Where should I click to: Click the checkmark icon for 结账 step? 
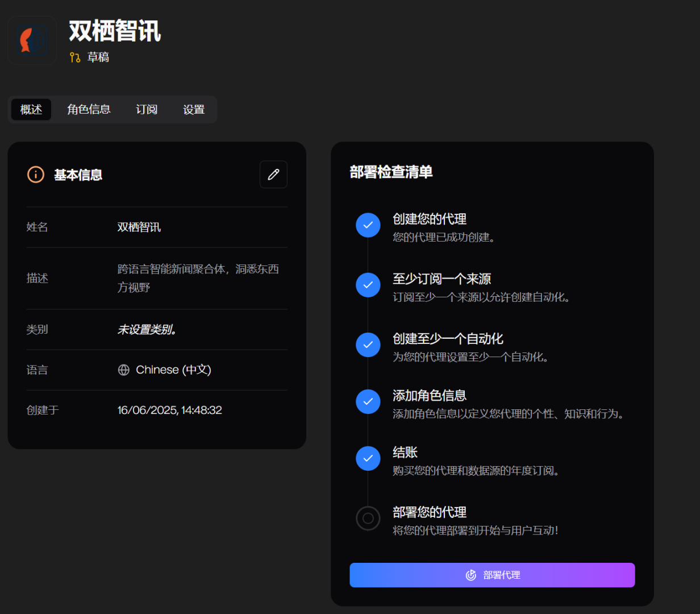pos(368,458)
